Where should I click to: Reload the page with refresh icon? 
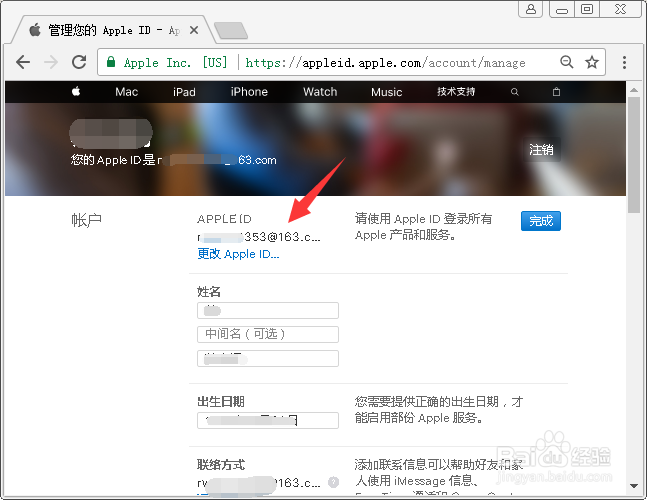click(x=79, y=62)
